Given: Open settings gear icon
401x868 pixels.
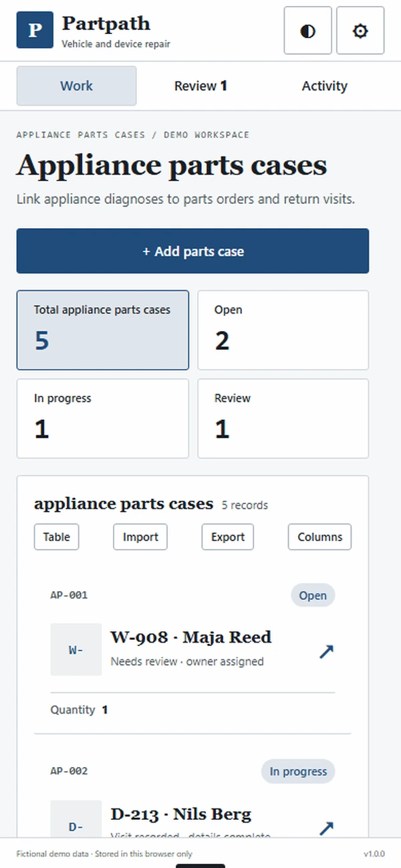Looking at the screenshot, I should (x=360, y=31).
